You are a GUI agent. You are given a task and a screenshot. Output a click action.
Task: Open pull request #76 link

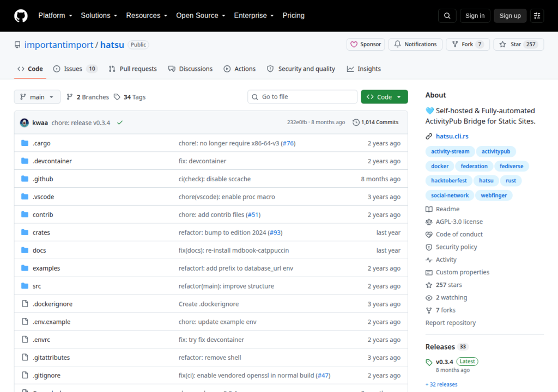(x=288, y=143)
